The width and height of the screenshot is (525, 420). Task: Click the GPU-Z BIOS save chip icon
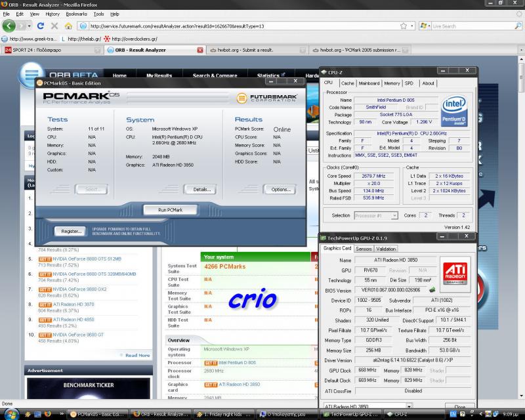[x=432, y=289]
